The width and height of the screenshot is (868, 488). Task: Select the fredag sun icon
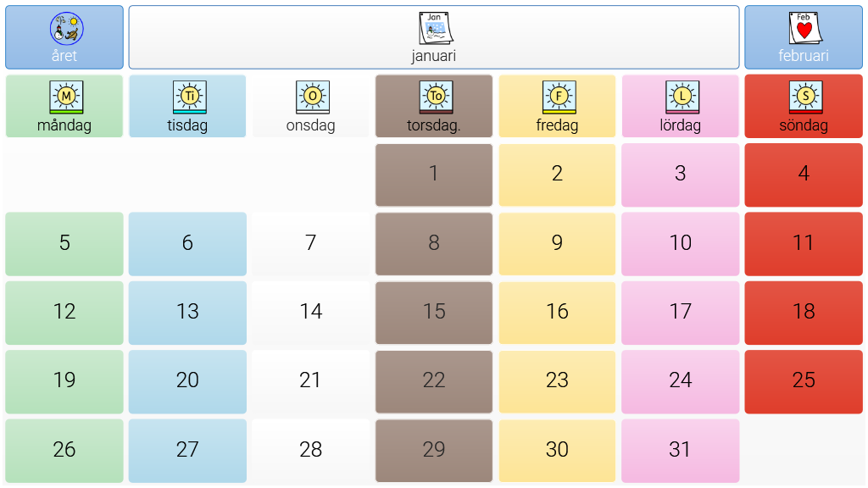tap(558, 97)
